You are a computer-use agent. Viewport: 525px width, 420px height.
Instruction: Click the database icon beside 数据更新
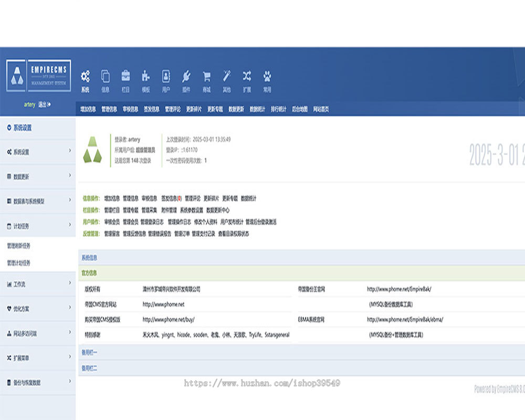9,176
